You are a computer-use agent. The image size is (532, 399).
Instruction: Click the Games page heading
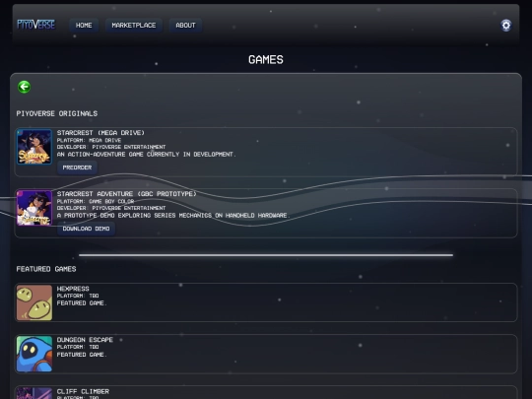(x=266, y=60)
